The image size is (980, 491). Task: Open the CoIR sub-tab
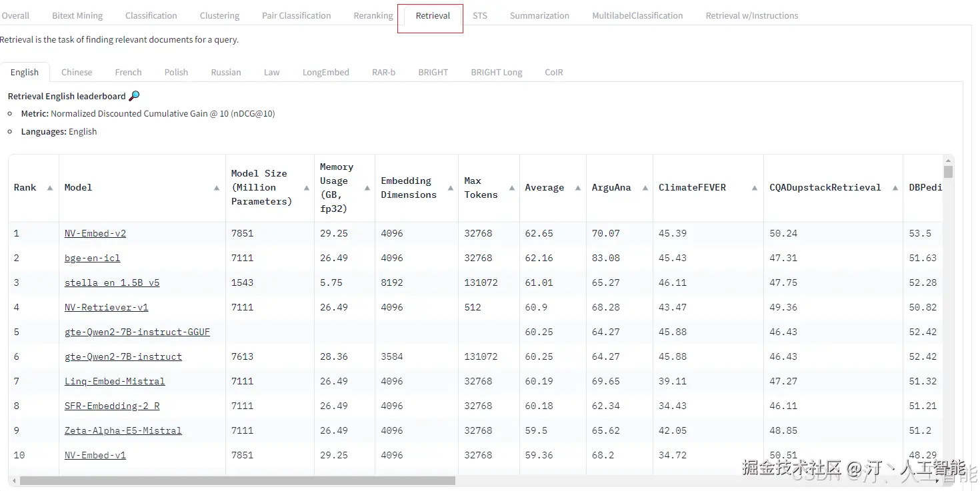click(553, 72)
